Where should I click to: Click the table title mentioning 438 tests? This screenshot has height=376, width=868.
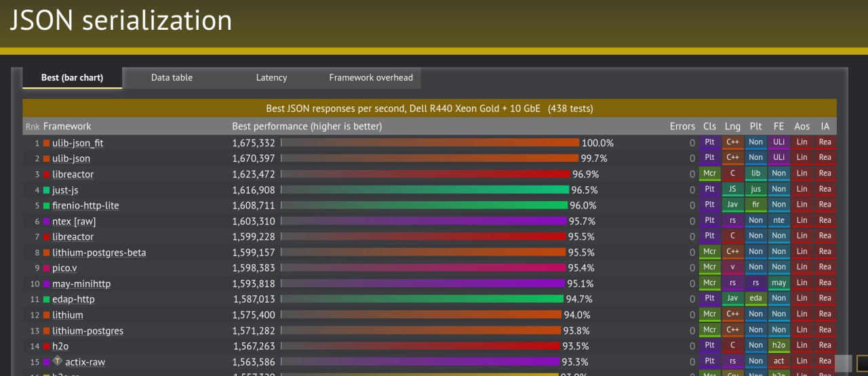pyautogui.click(x=429, y=108)
